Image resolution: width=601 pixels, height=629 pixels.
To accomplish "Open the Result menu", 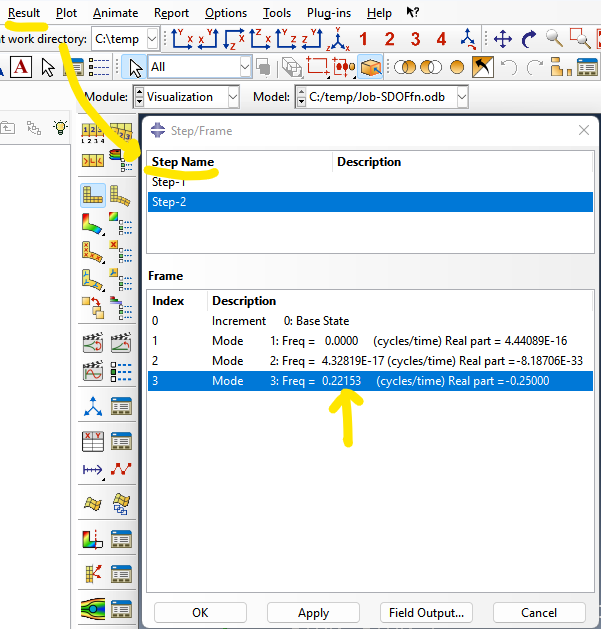I will [x=24, y=13].
